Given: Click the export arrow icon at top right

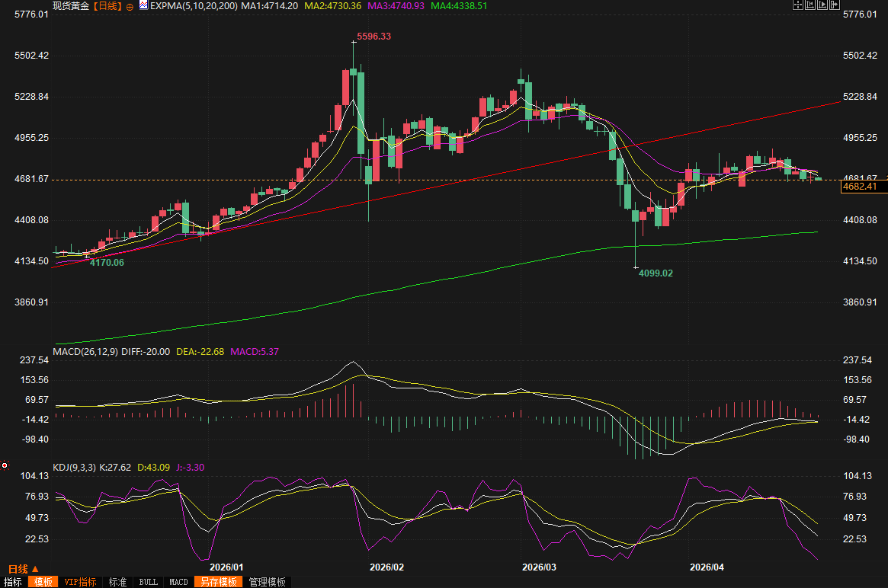Looking at the screenshot, I should [x=835, y=5].
